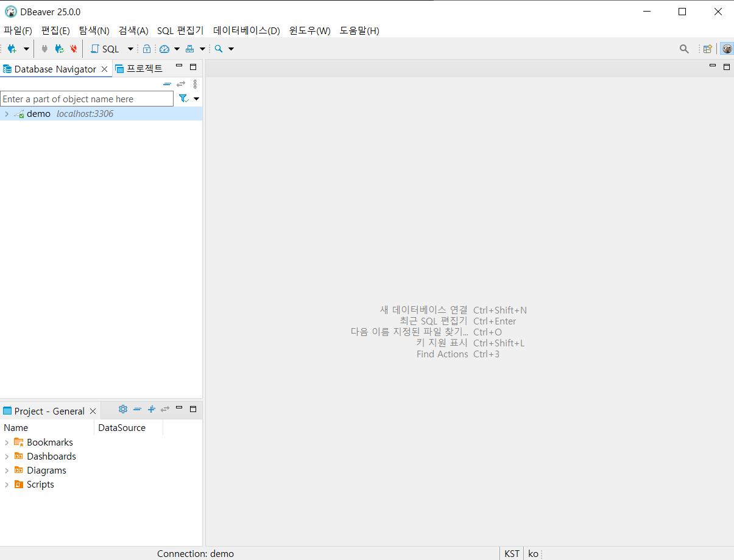Open a new SQL script via SQL button
734x560 pixels.
pos(105,49)
